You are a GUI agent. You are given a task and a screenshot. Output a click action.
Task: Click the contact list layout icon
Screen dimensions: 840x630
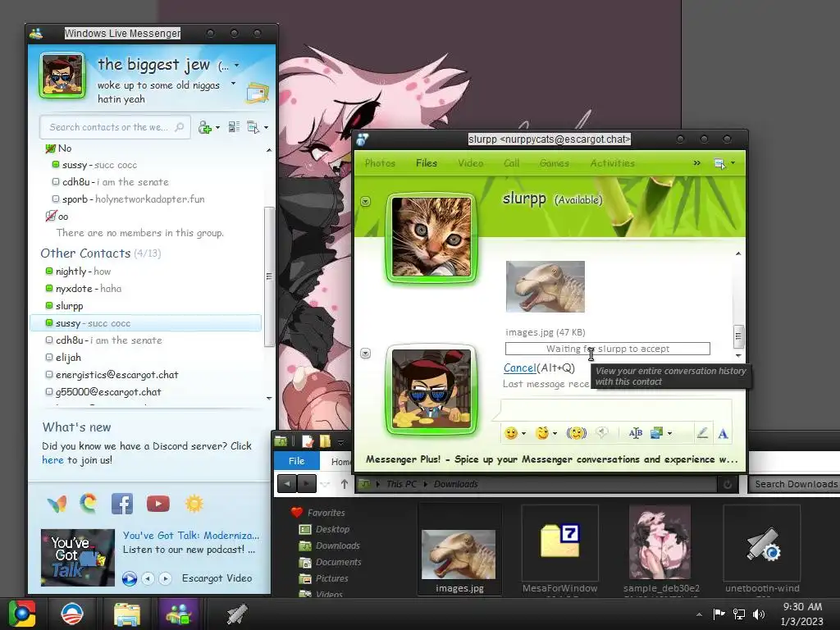(x=234, y=127)
